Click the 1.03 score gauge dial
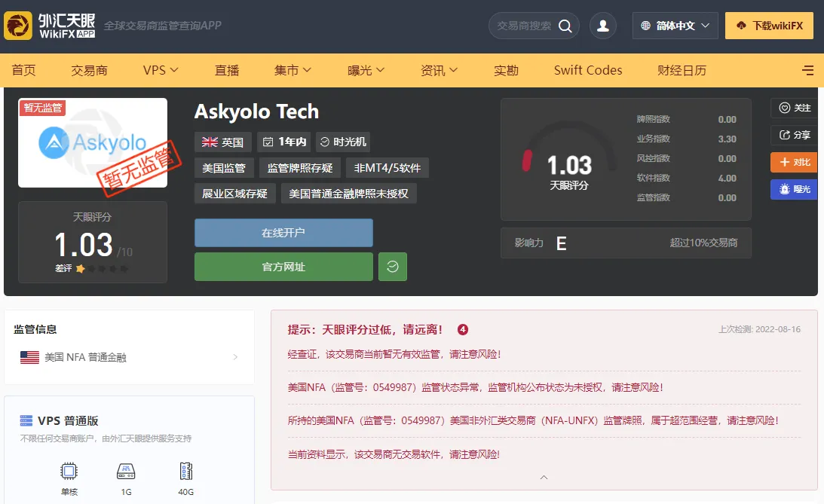 (x=570, y=157)
